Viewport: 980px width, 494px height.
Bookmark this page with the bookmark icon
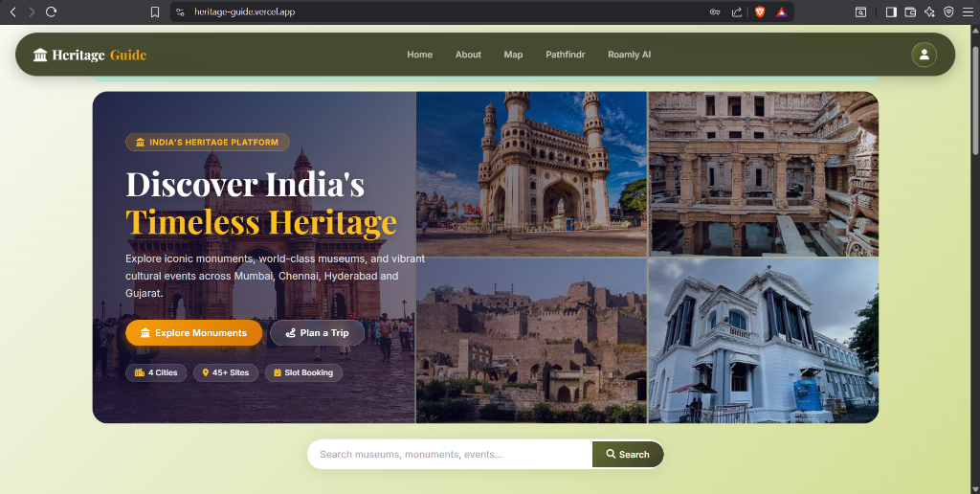point(155,11)
